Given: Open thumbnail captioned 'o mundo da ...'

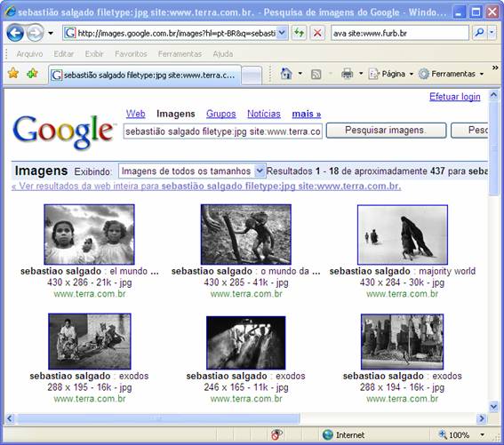Looking at the screenshot, I should pyautogui.click(x=246, y=234).
